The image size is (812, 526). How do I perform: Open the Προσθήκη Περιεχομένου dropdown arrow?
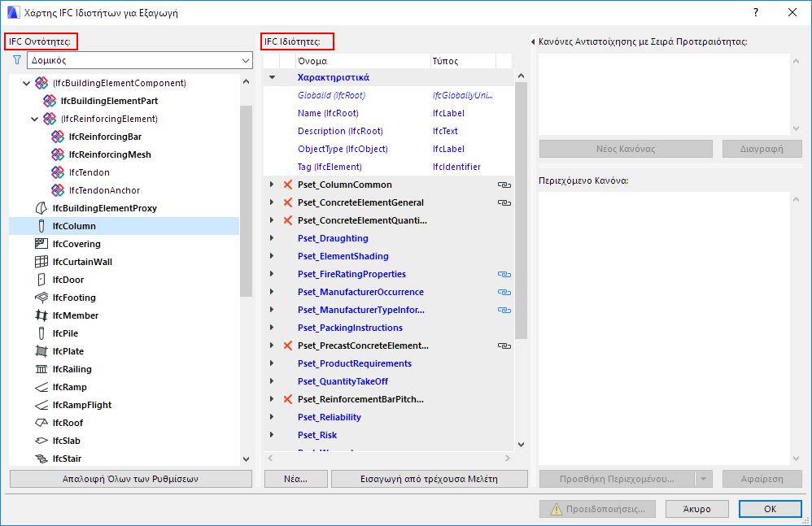(703, 479)
